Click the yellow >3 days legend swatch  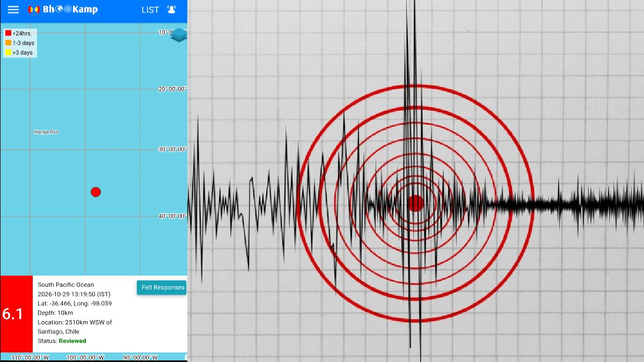click(x=8, y=53)
